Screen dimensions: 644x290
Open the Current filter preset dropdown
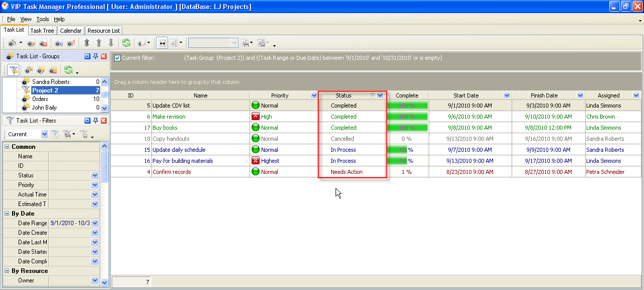point(44,134)
